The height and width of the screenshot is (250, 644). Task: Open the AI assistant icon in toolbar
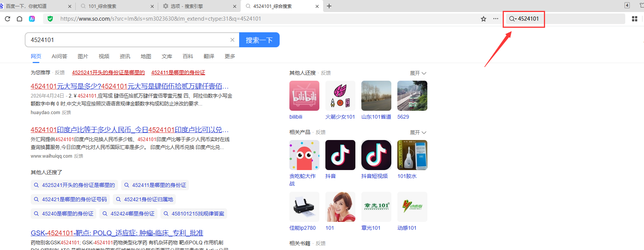[32, 19]
